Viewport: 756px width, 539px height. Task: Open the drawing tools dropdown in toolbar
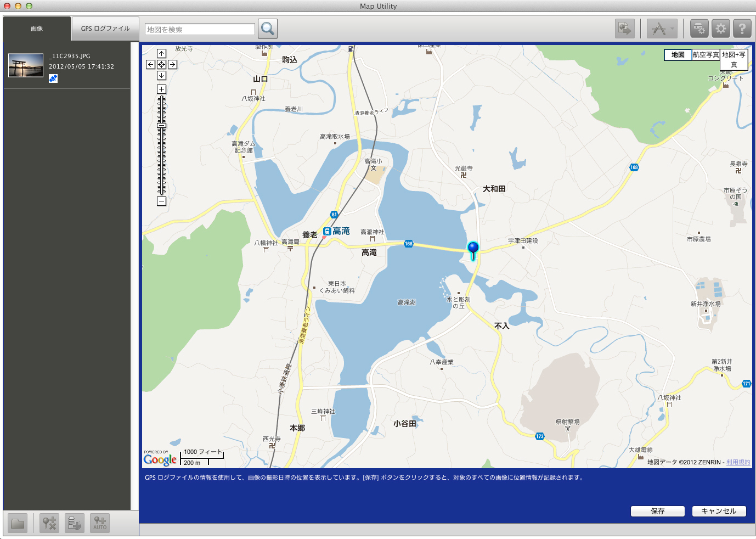pyautogui.click(x=662, y=29)
